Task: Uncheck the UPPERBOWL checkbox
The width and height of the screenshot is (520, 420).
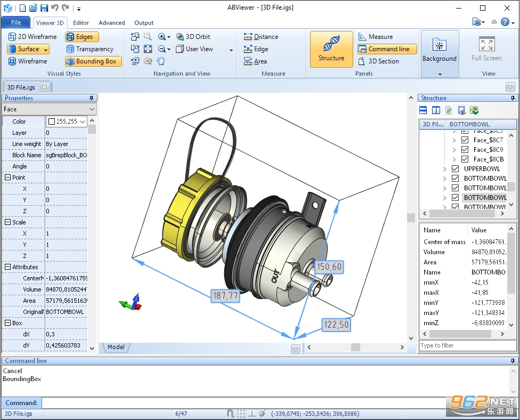Action: (456, 169)
